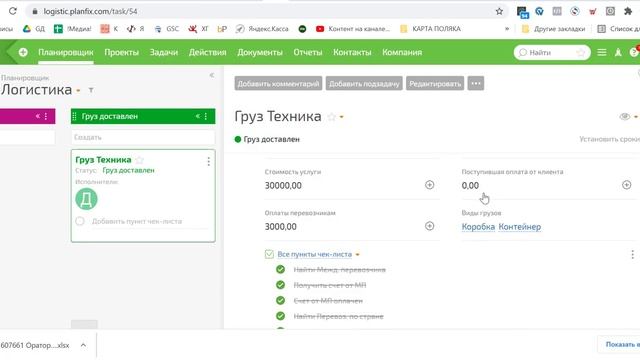Expand hidden bookmarks chevron
The width and height of the screenshot is (640, 360).
(507, 29)
